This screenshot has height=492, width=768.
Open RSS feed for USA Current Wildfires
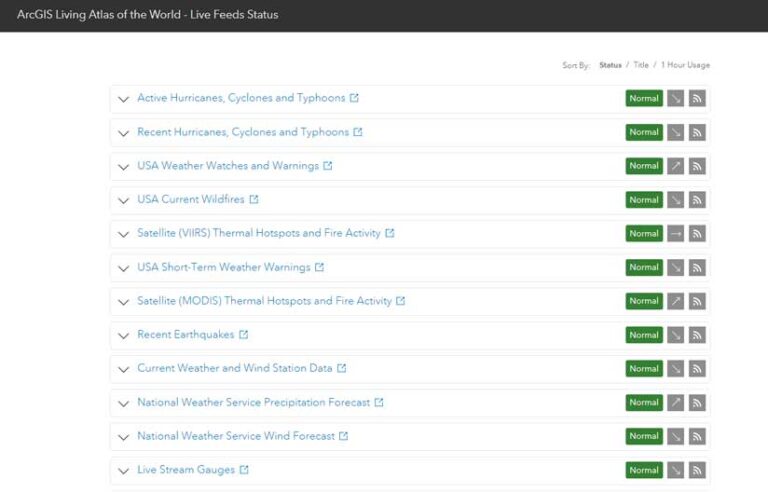coord(697,200)
